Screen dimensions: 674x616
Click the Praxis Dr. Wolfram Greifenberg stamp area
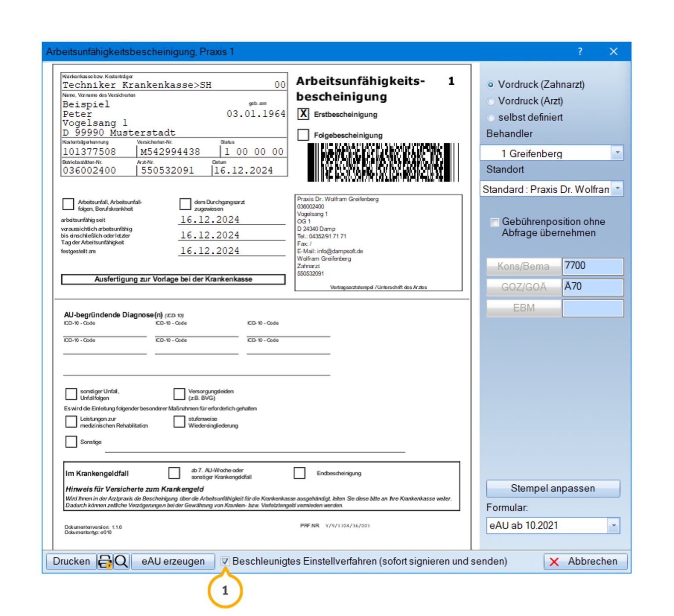coord(378,243)
